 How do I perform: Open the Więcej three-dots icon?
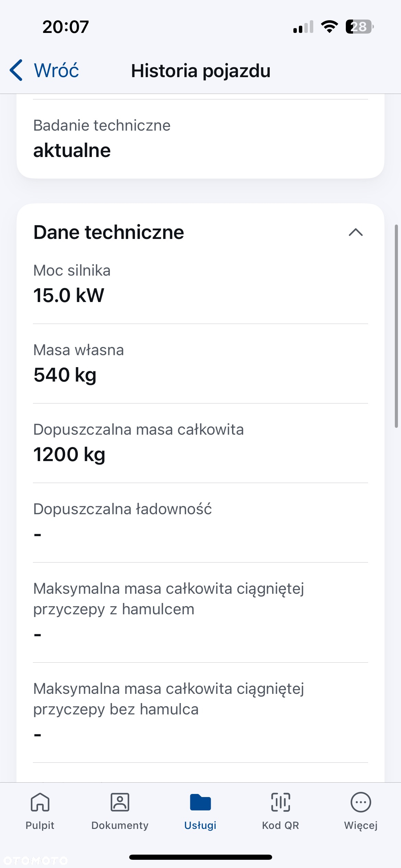pos(361,802)
